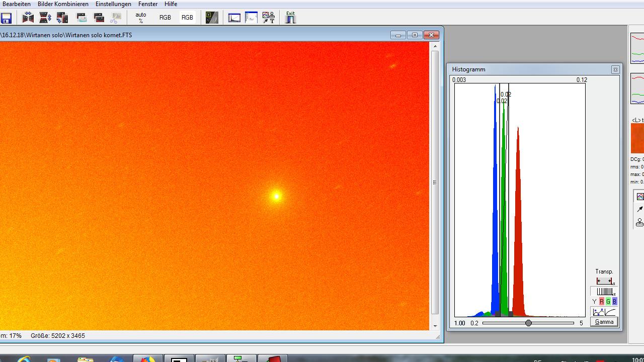Click the Exit toolbar icon
This screenshot has height=362, width=644.
pyautogui.click(x=290, y=18)
